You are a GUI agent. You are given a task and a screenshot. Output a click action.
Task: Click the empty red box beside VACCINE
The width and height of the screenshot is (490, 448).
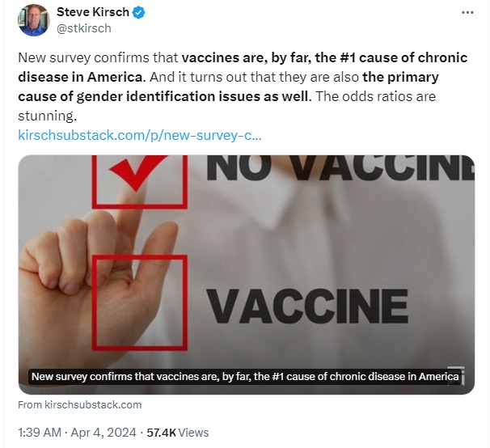pyautogui.click(x=140, y=302)
